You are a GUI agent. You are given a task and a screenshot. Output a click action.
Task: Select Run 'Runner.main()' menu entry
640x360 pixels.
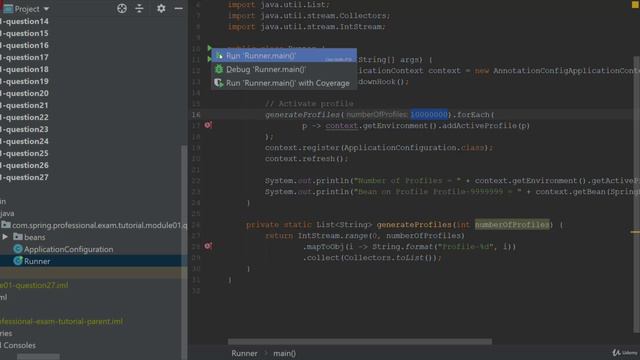coord(284,56)
